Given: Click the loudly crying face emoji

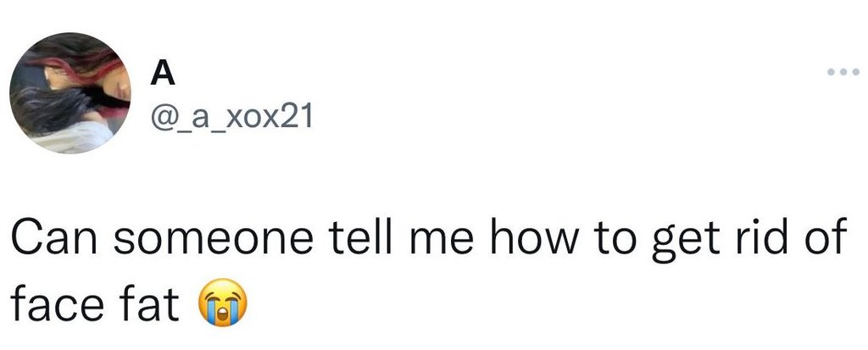Looking at the screenshot, I should pyautogui.click(x=223, y=306).
